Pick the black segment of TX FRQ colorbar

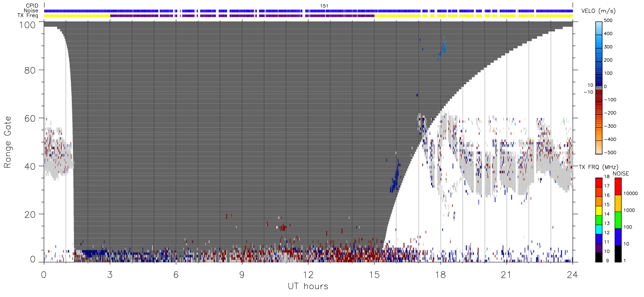598,257
